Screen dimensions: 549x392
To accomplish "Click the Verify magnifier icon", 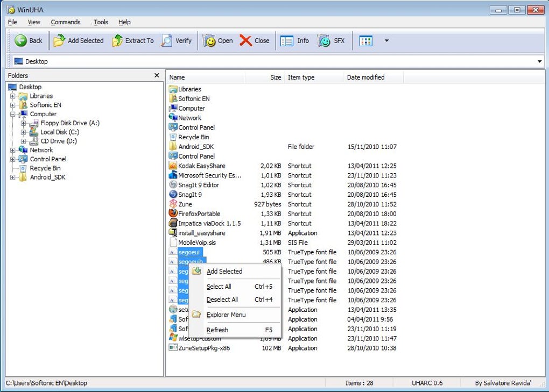I will pyautogui.click(x=167, y=40).
